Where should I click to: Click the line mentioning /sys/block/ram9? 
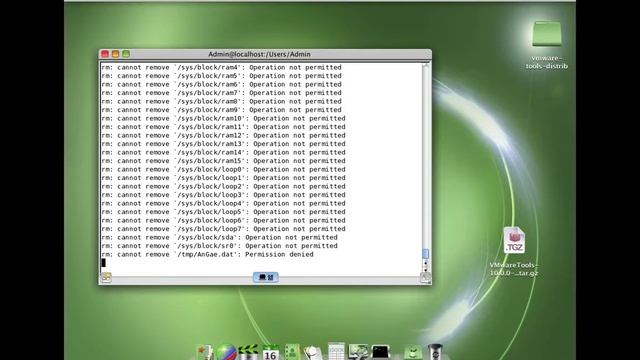pos(221,110)
